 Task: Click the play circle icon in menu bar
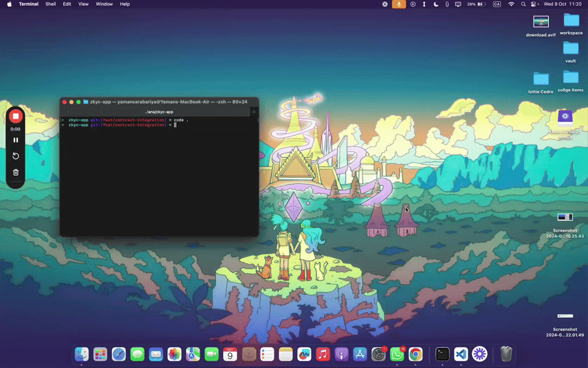pos(413,4)
